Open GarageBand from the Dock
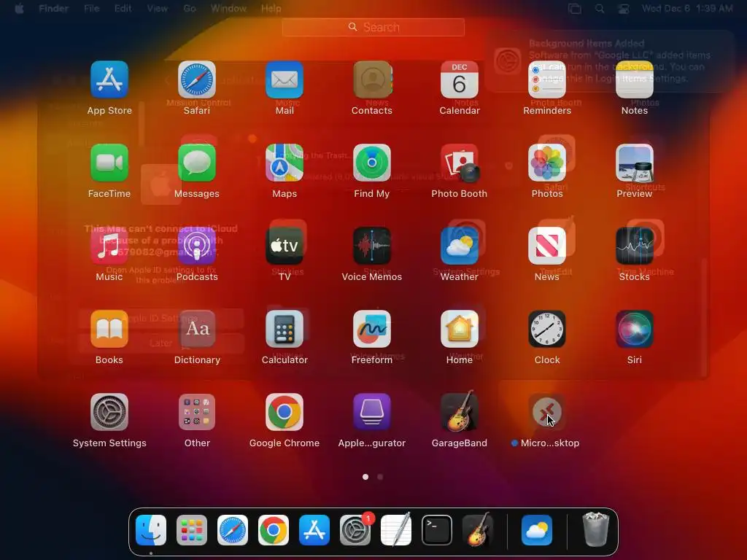Image resolution: width=747 pixels, height=560 pixels. [x=478, y=530]
